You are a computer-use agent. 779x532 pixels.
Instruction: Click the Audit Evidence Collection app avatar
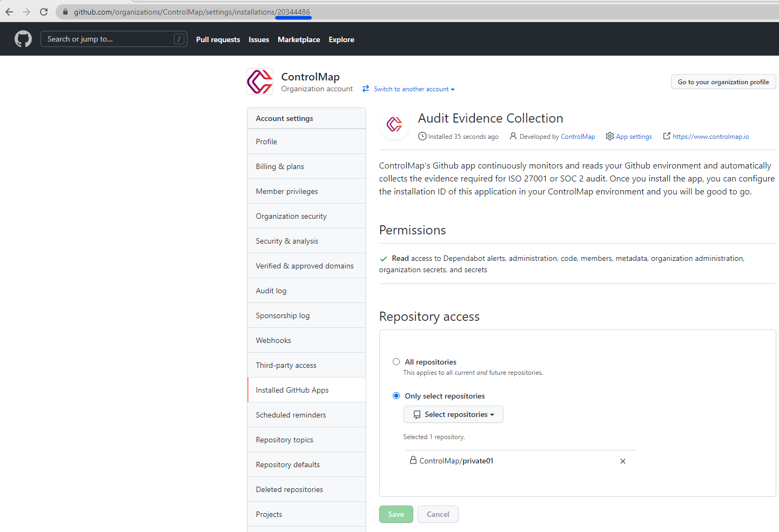[394, 124]
